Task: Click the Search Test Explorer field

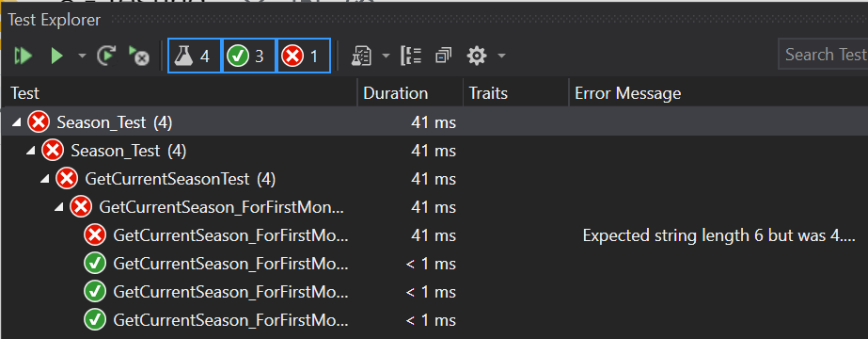Action: (823, 55)
